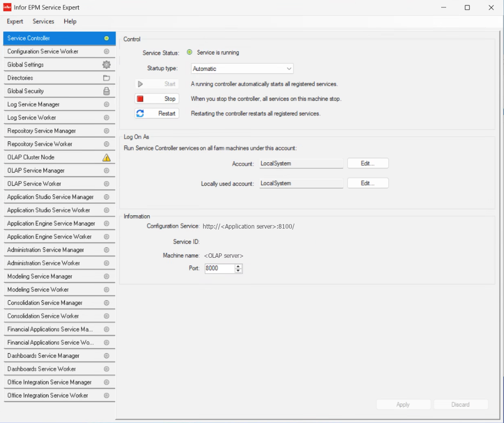Click status dot on Application Engine Service Manager
504x423 pixels.
pos(106,224)
